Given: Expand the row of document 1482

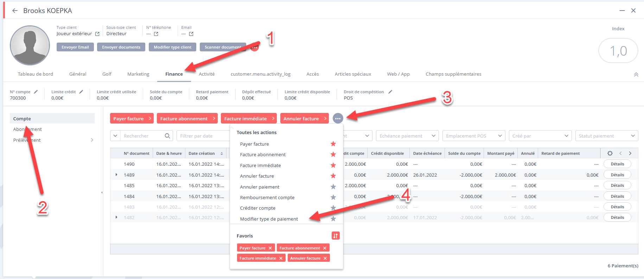Looking at the screenshot, I should [116, 217].
